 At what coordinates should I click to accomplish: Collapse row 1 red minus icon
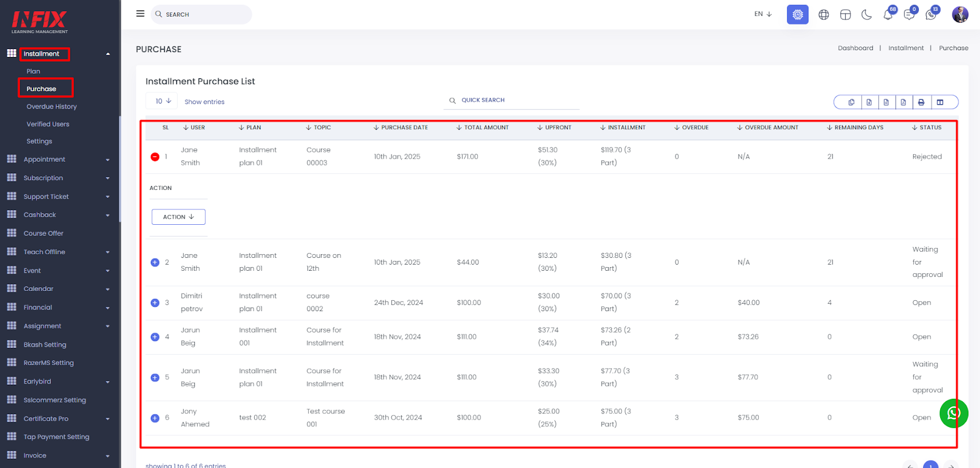[155, 157]
